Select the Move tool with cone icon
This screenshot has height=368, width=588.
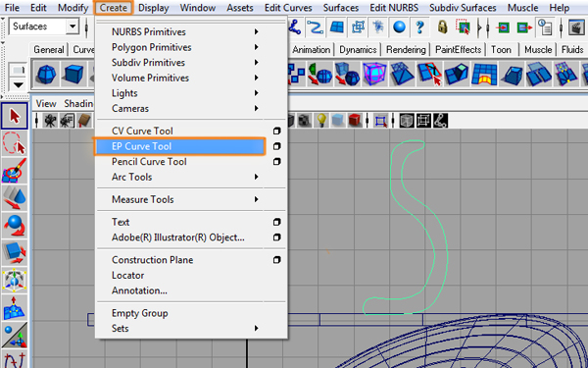[15, 197]
